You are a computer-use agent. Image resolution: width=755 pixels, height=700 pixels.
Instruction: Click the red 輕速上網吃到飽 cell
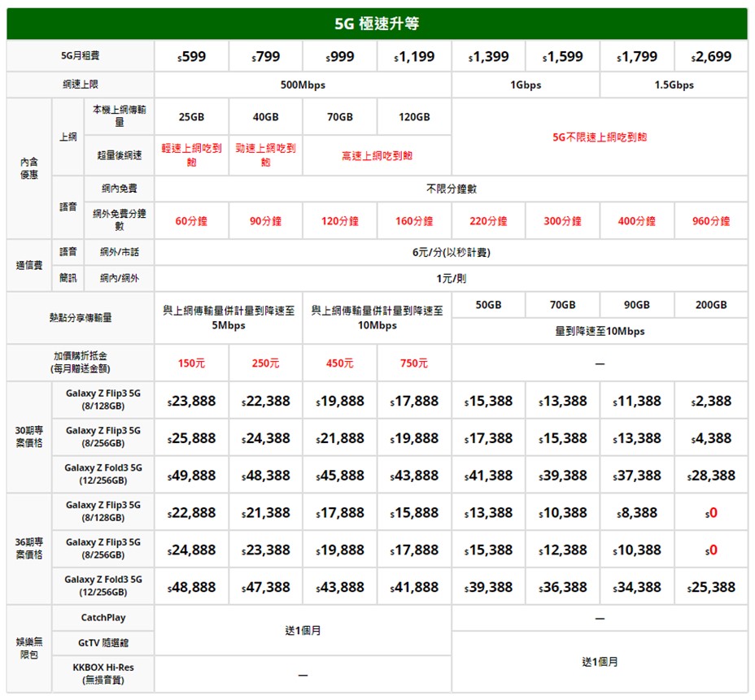click(192, 155)
